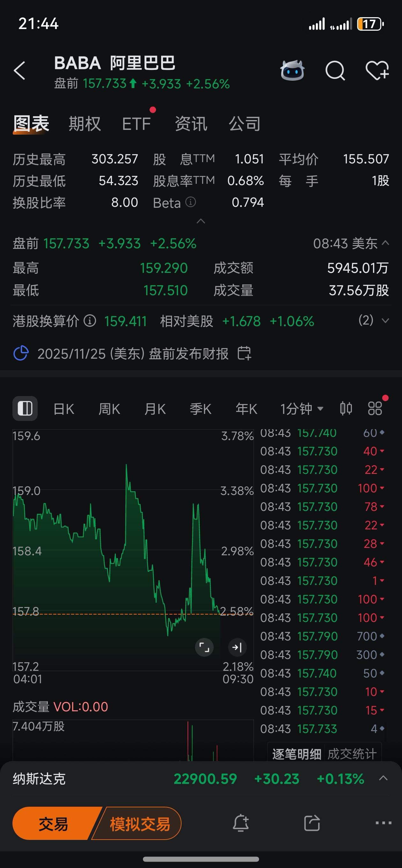Select the 月K chart period

155,409
